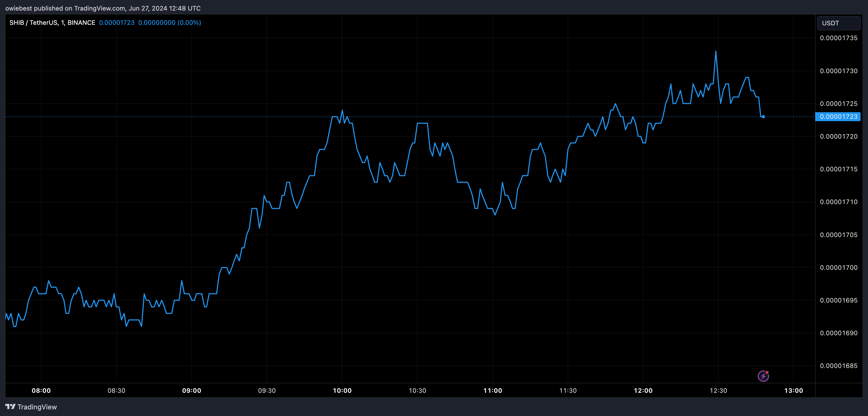Select the 10:00 time axis label
868x416 pixels.
(342, 390)
